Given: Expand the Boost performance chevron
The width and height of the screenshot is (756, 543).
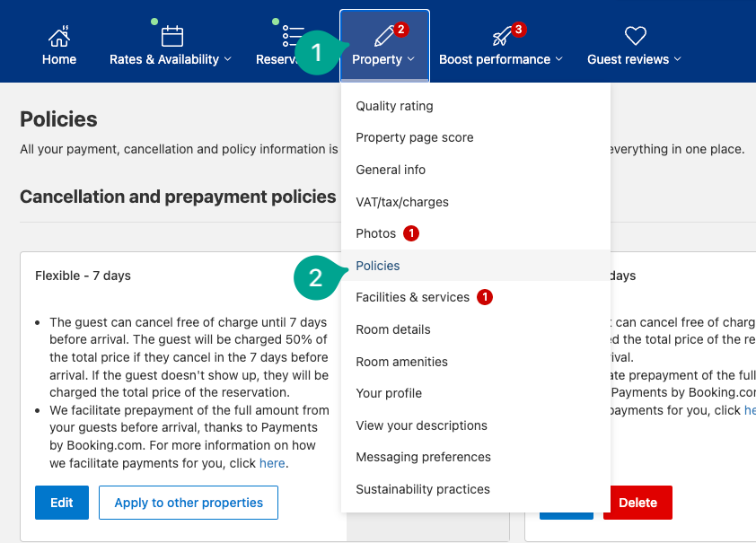Looking at the screenshot, I should point(559,59).
